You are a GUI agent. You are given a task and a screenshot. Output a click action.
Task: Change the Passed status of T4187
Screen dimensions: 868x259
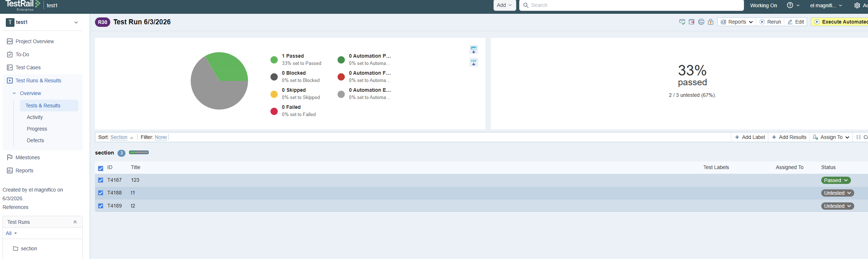[836, 180]
